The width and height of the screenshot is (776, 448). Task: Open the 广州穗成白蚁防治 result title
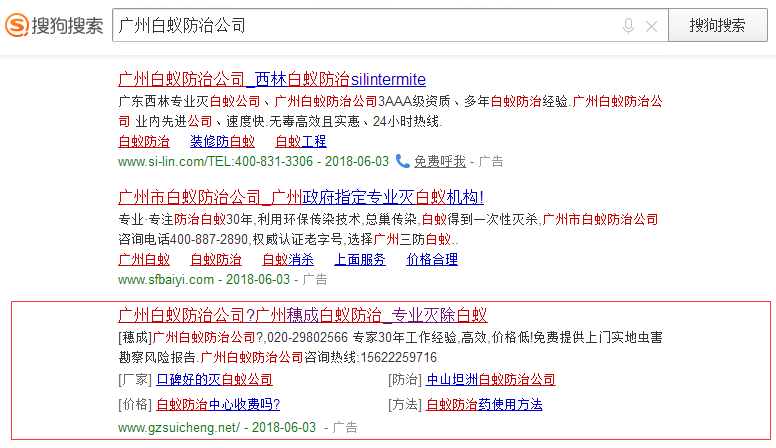[x=302, y=315]
